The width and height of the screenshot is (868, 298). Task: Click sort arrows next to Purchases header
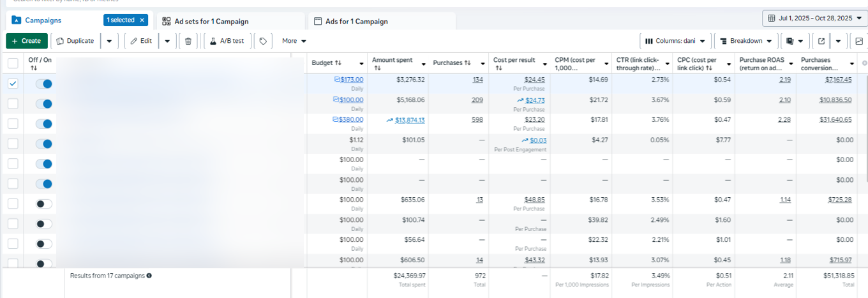(x=467, y=63)
